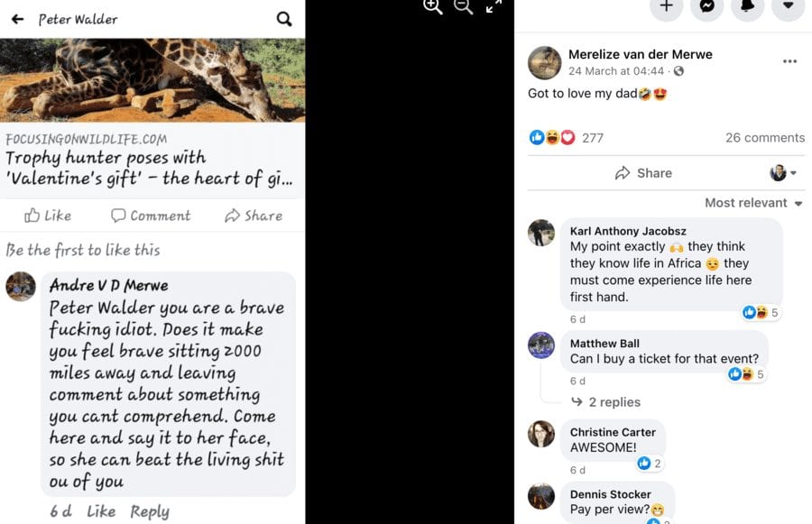Enter fullscreen photo view
Screen dimensions: 812x524
coord(494,7)
